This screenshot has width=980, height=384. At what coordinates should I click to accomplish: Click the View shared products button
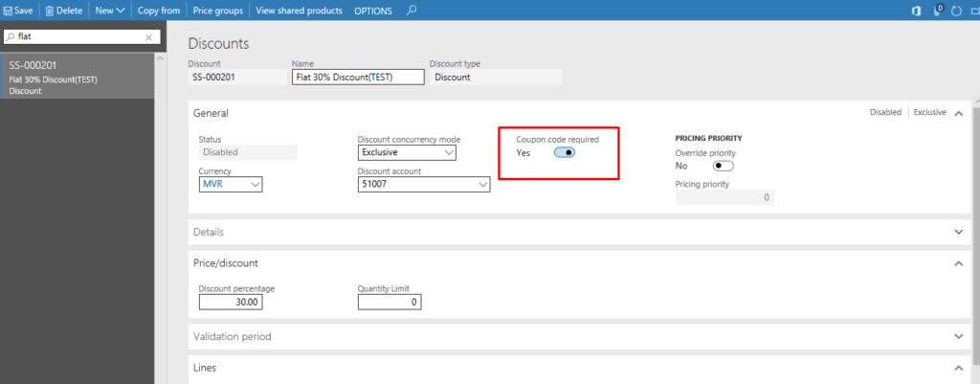tap(298, 11)
